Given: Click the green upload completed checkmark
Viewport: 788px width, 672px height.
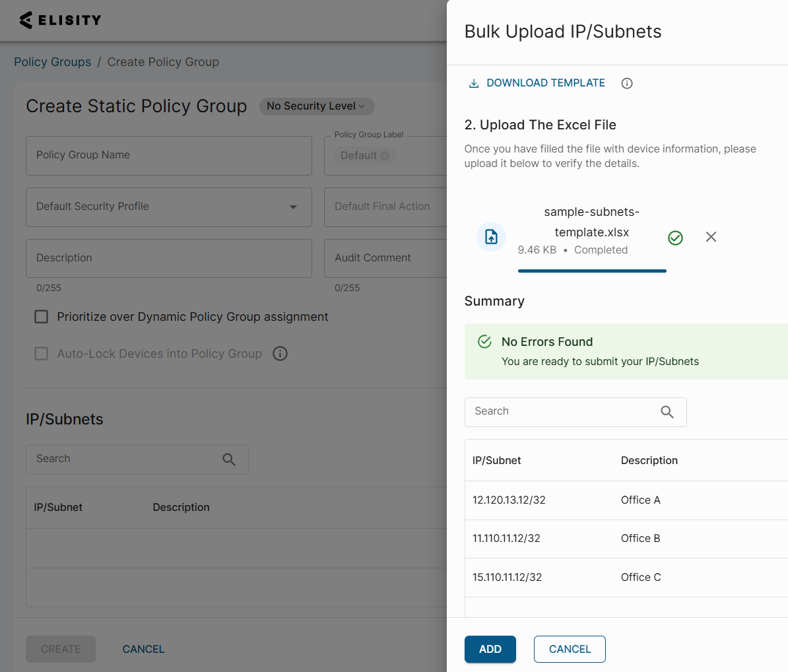Looking at the screenshot, I should (675, 238).
